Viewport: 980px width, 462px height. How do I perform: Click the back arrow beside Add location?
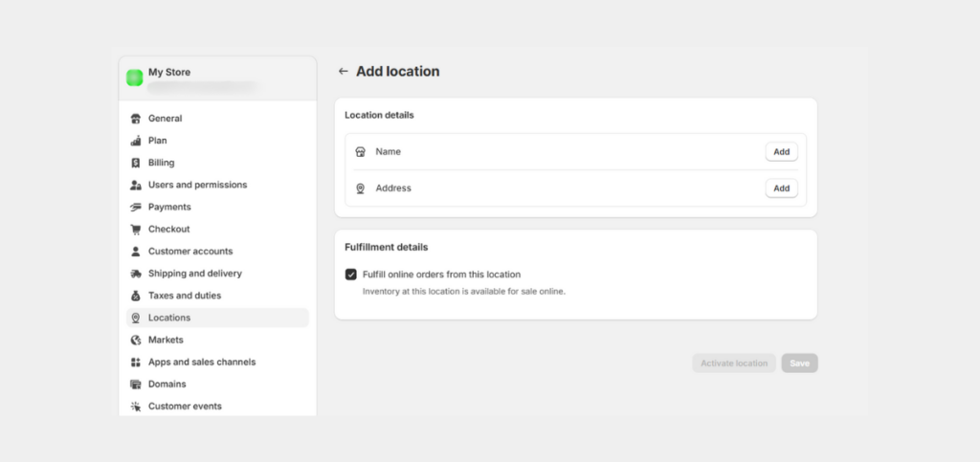pyautogui.click(x=343, y=71)
